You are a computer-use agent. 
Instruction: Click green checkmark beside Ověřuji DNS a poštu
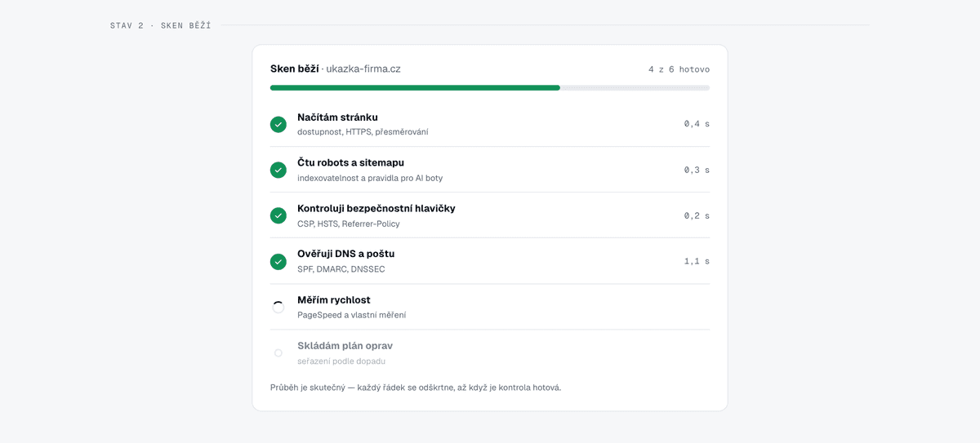click(x=278, y=261)
